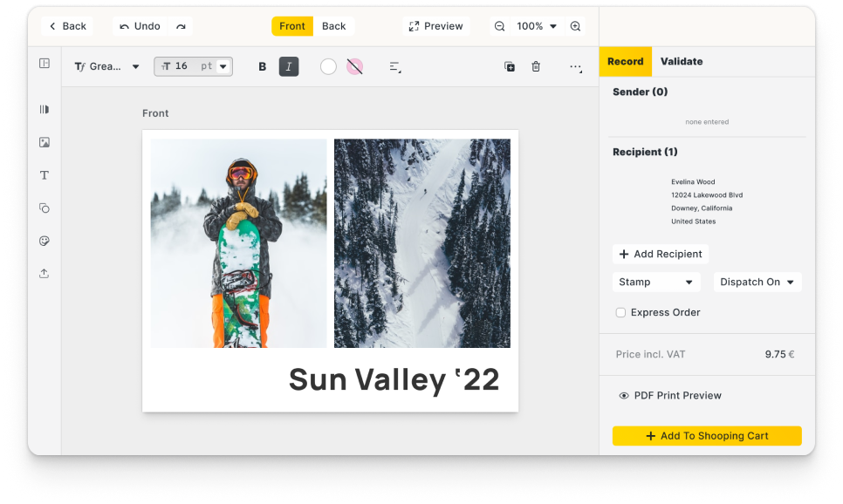Open the more options toolbar menu
The height and width of the screenshot is (504, 843).
(575, 66)
